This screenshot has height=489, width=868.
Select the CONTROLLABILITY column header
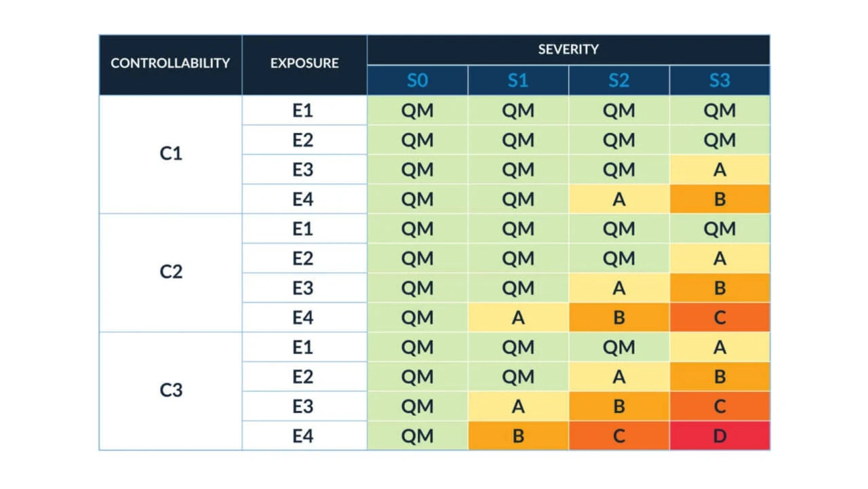pos(170,64)
